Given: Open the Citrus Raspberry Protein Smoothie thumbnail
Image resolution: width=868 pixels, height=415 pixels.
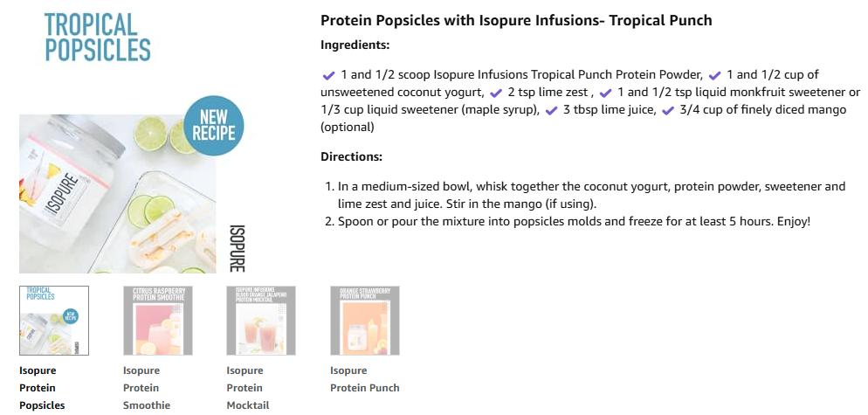Looking at the screenshot, I should pyautogui.click(x=158, y=321).
